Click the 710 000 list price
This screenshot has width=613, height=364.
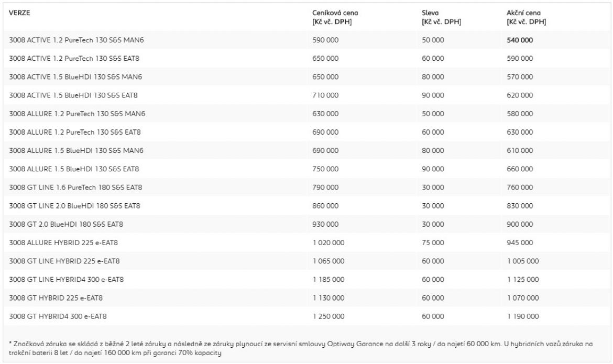322,95
